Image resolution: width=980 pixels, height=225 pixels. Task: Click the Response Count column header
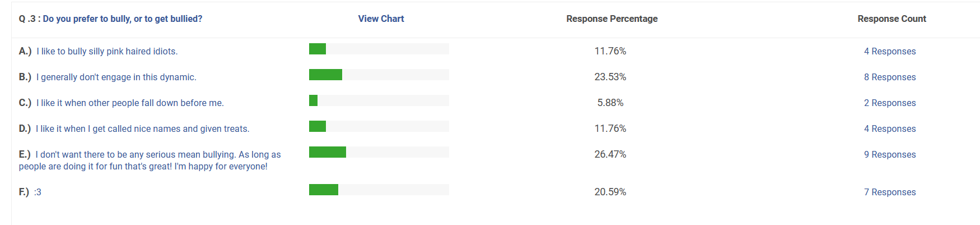(892, 19)
